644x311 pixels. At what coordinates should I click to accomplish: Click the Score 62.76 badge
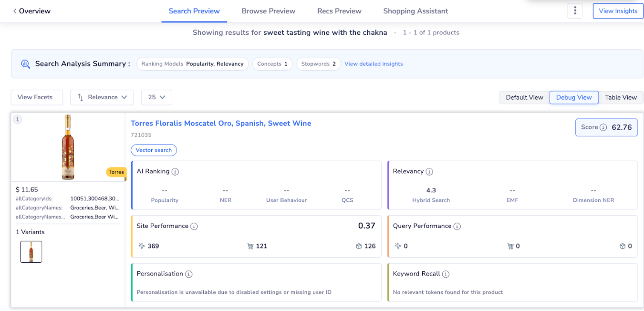coord(606,127)
